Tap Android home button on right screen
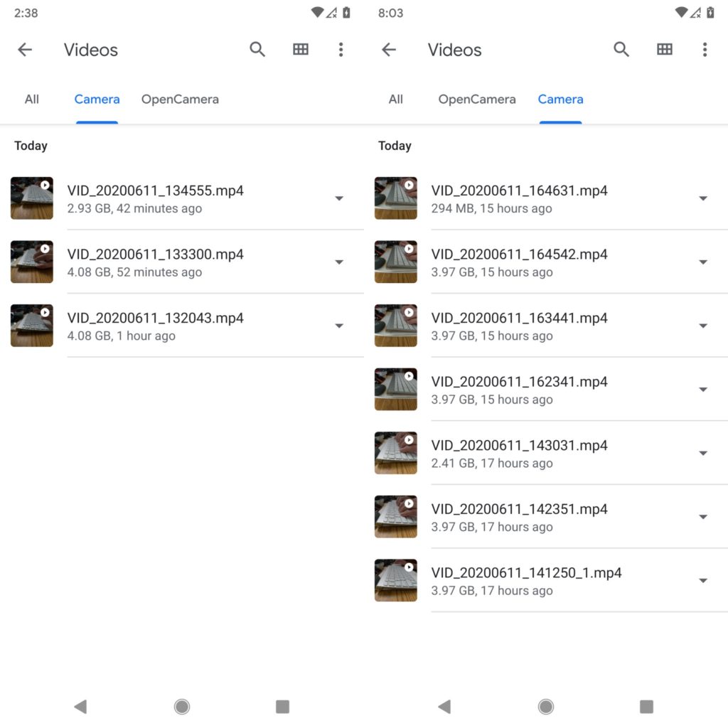 tap(546, 707)
